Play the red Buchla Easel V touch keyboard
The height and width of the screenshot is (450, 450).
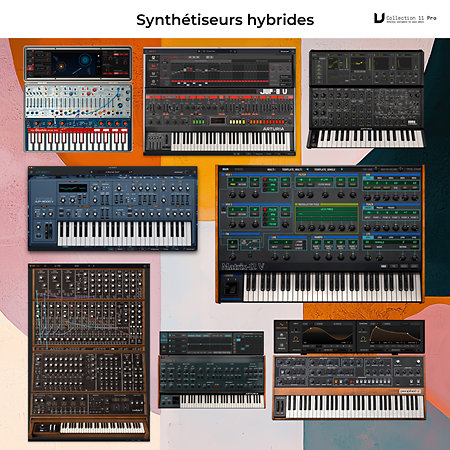point(78,138)
